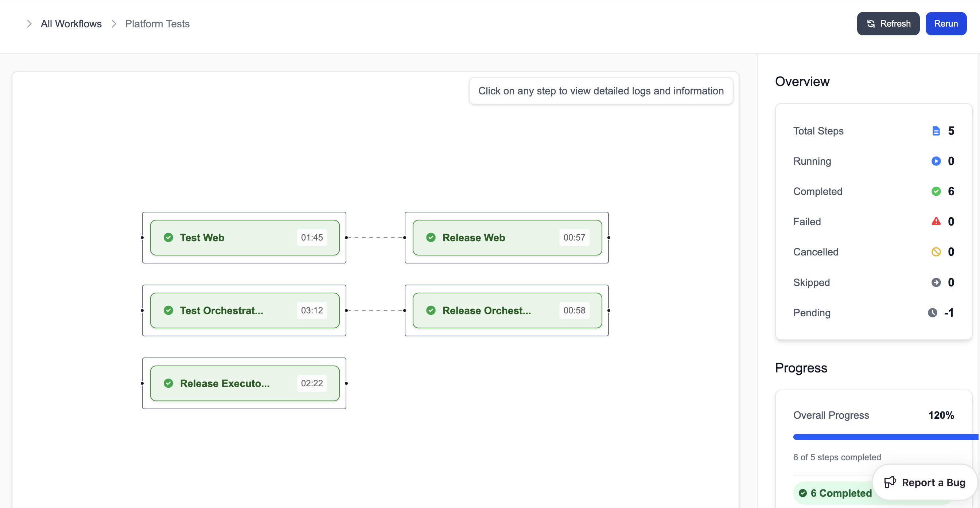980x508 pixels.
Task: Click the Release Executo... checkmark status icon
Action: [168, 383]
